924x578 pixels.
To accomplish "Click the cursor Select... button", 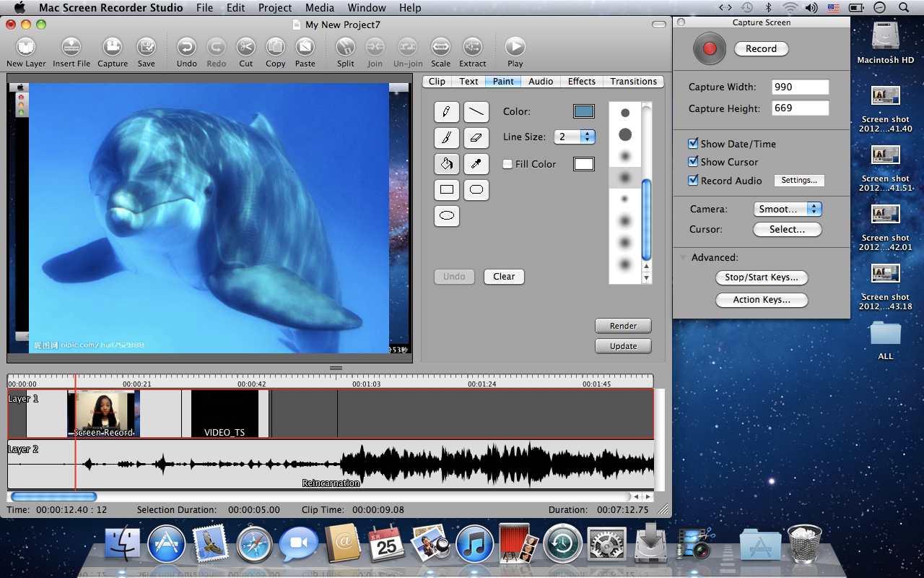I will [x=787, y=230].
